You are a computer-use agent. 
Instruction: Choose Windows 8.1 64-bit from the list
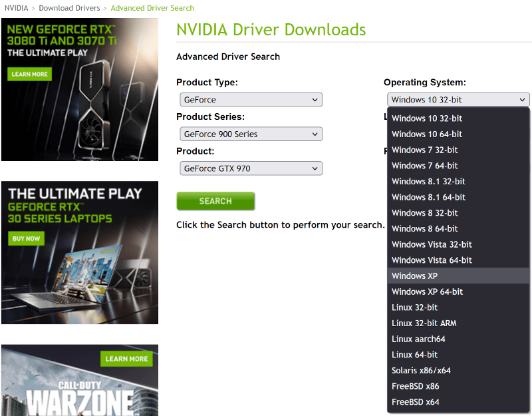(x=428, y=197)
